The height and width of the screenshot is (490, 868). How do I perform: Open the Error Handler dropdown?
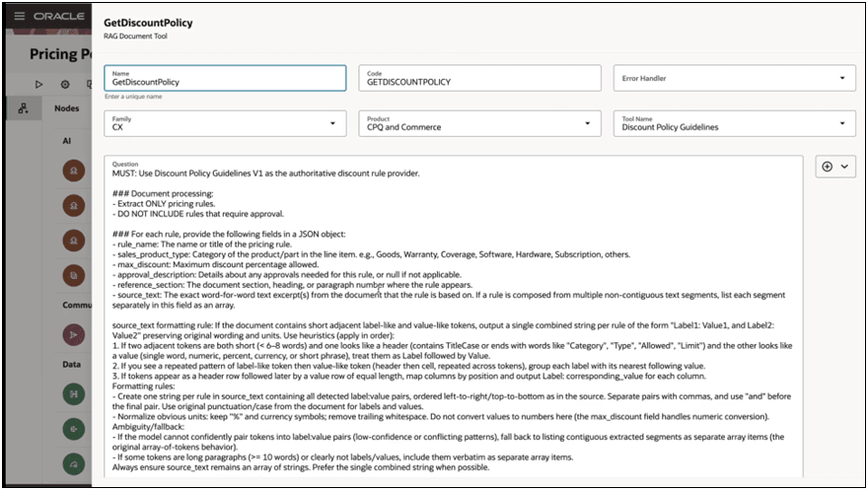(735, 78)
